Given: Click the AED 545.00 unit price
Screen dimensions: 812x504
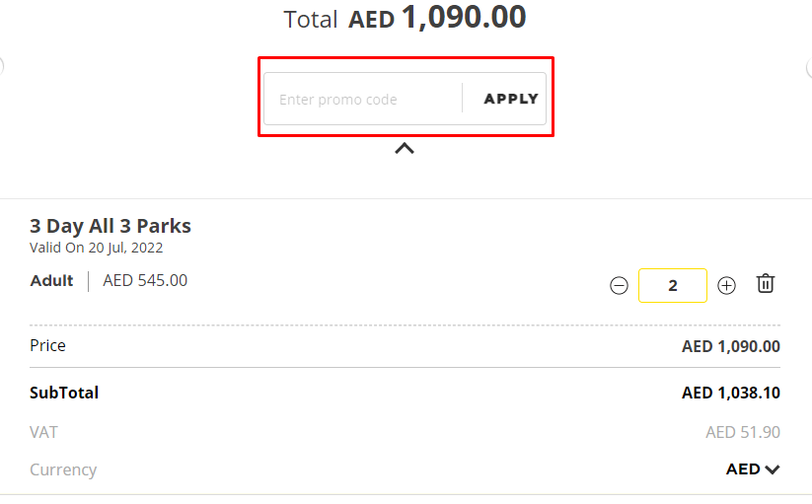Looking at the screenshot, I should point(145,281).
